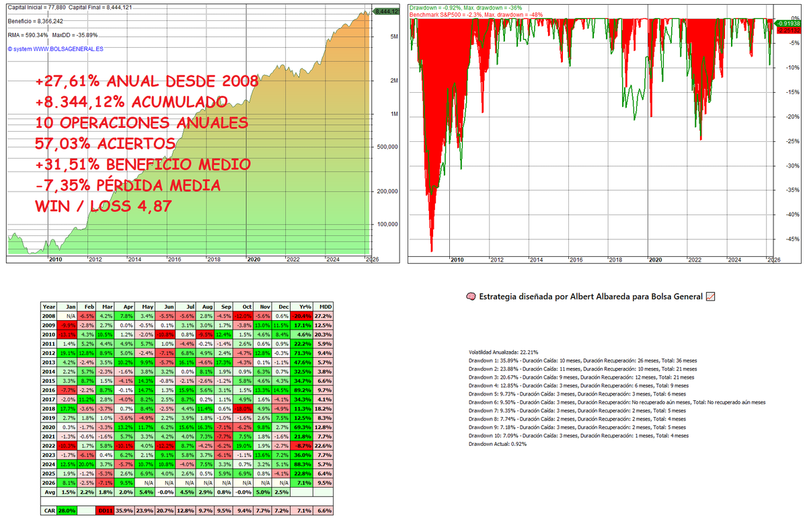The width and height of the screenshot is (807, 532).
Task: Click the 28.0% CAR value cell
Action: pos(67,510)
